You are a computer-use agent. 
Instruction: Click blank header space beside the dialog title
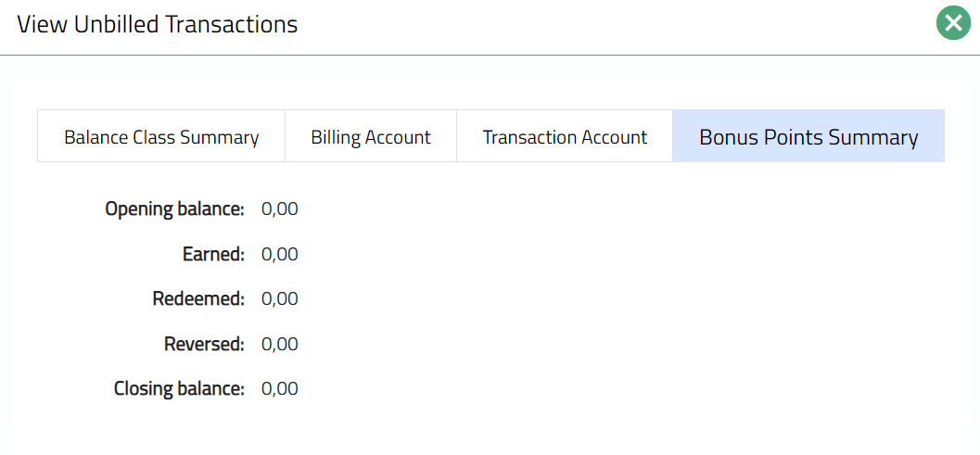(603, 25)
